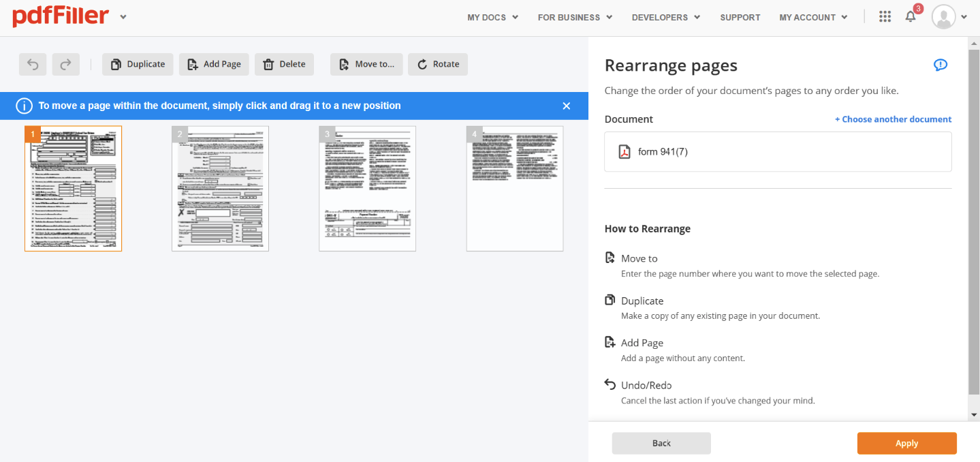980x462 pixels.
Task: Go to the SUPPORT page
Action: [x=740, y=17]
